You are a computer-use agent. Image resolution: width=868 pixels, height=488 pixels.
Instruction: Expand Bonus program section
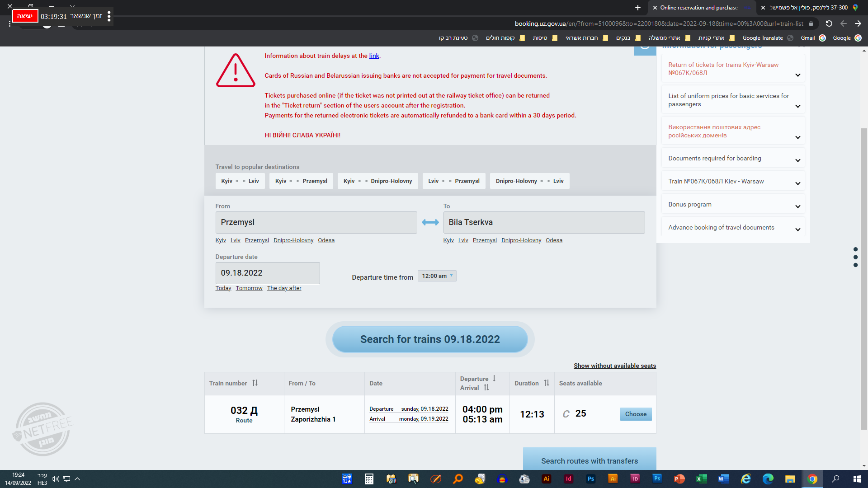pyautogui.click(x=732, y=205)
